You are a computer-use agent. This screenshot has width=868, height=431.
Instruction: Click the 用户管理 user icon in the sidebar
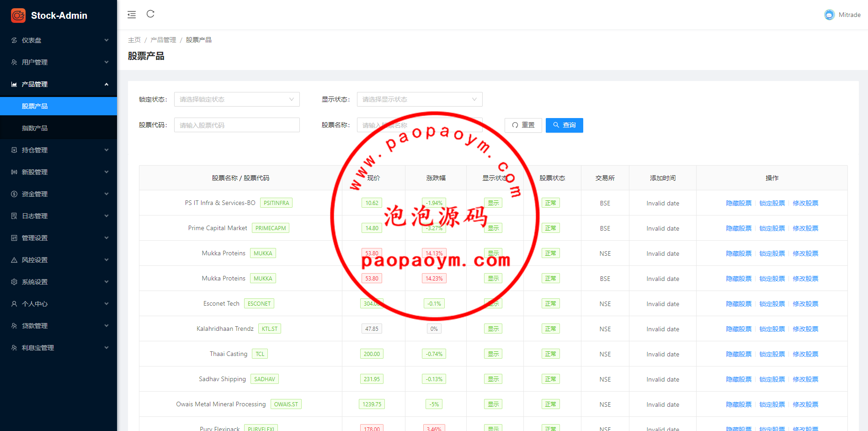(x=14, y=62)
